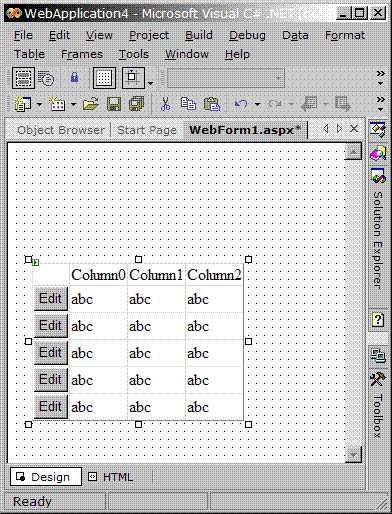The width and height of the screenshot is (392, 514).
Task: Click the Copy icon in toolbar
Action: pos(188,104)
